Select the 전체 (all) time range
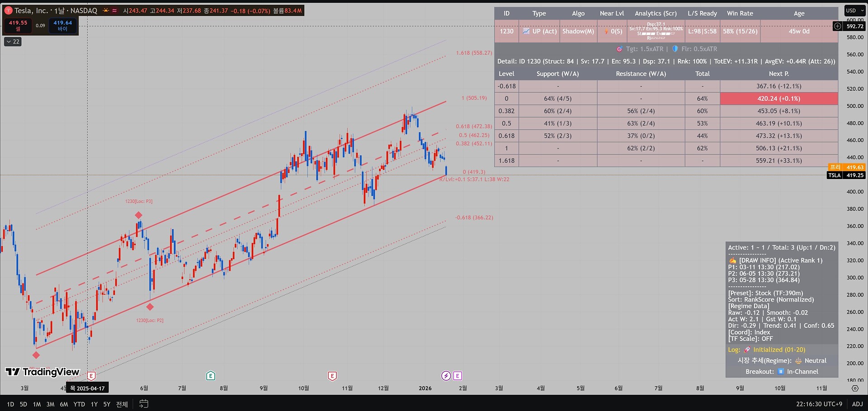The image size is (868, 411). [122, 404]
